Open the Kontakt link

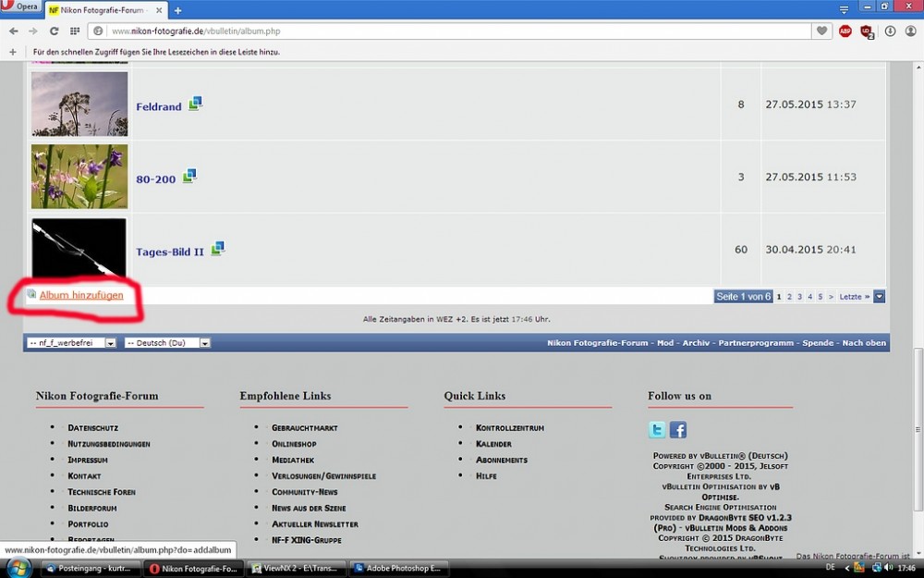(x=84, y=475)
